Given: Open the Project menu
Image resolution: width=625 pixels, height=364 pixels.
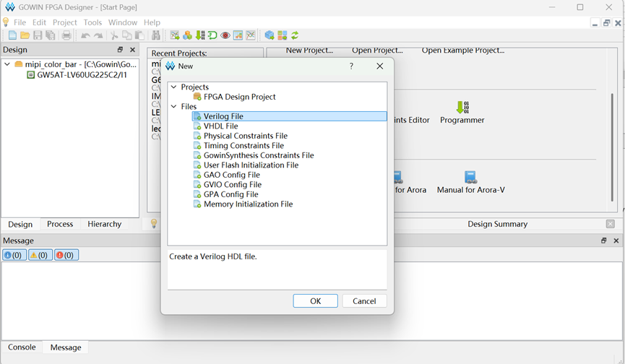Looking at the screenshot, I should click(x=64, y=22).
